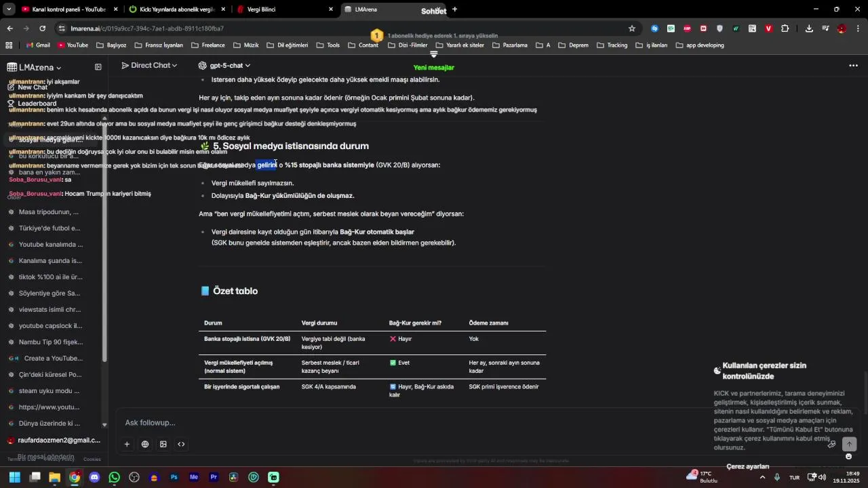Send message with the up-arrow button
The height and width of the screenshot is (488, 868).
pos(849,444)
